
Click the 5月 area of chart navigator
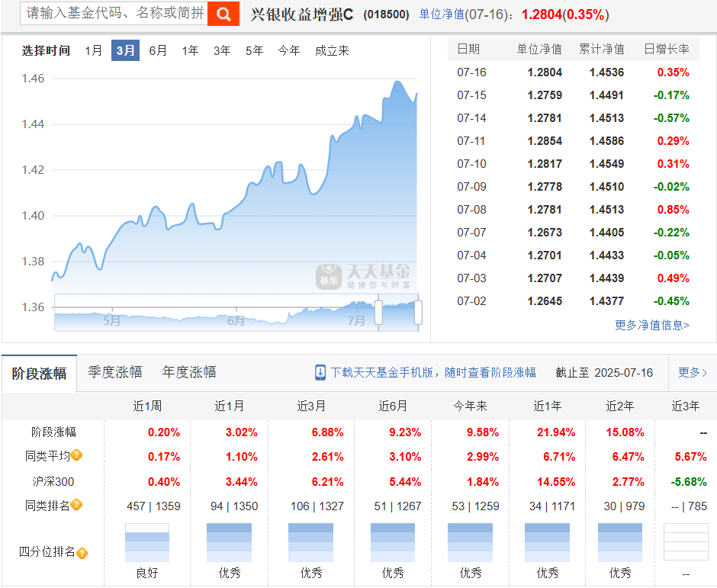(111, 320)
